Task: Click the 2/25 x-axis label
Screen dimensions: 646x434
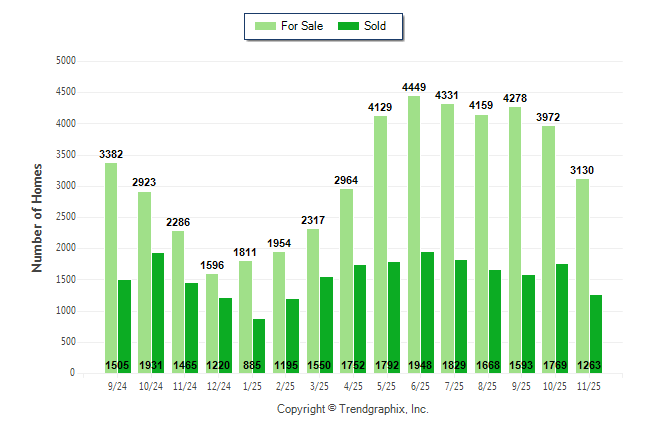Action: (x=286, y=385)
